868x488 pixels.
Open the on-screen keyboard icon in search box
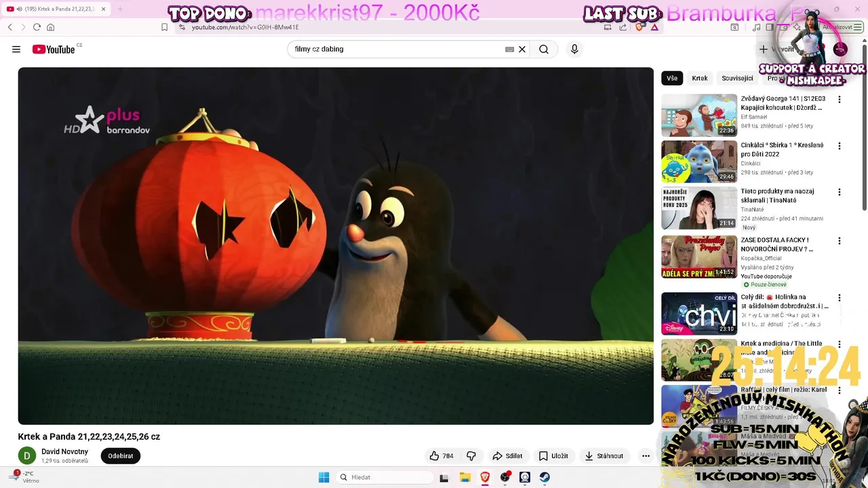click(x=510, y=49)
